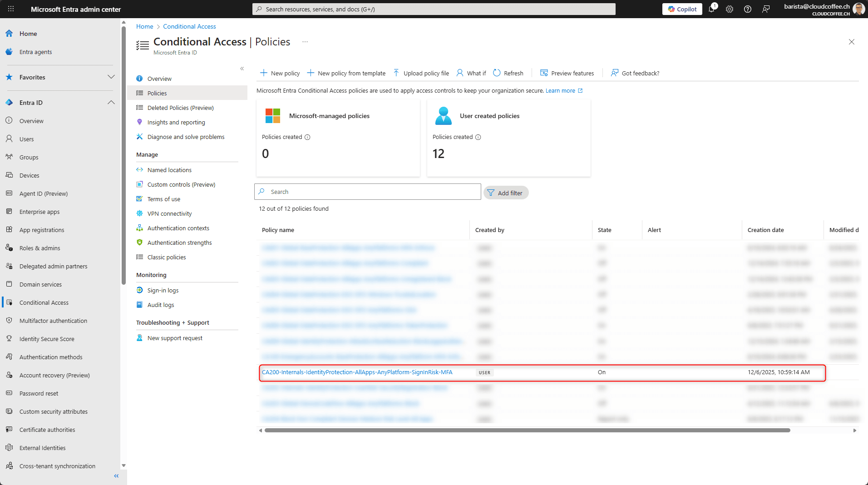Collapse the left navigation pane
Viewport: 868px width, 485px height.
point(116,476)
